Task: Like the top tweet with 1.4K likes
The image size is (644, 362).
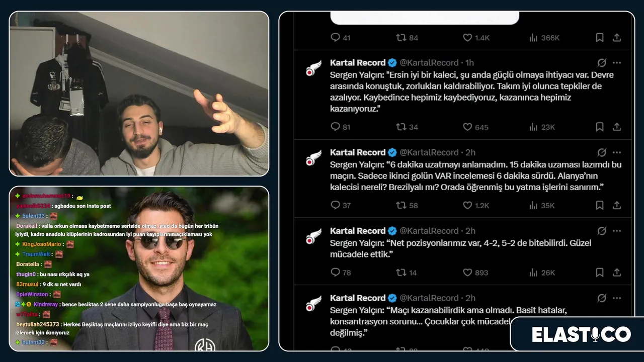Action: tap(475, 37)
